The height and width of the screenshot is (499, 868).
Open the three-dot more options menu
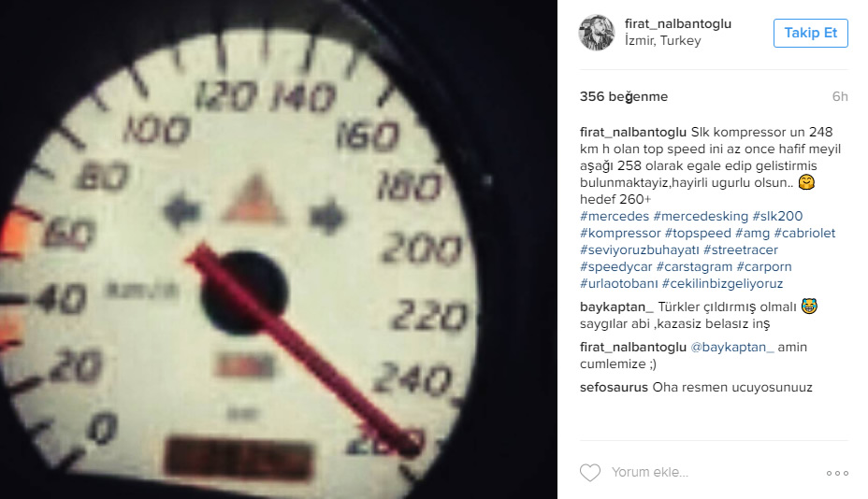pyautogui.click(x=837, y=473)
